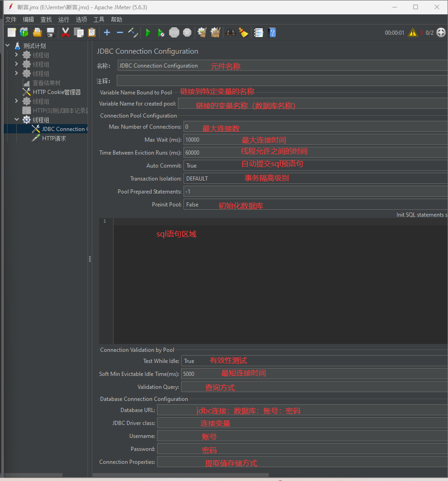Screen dimensions: 448x481
Task: Open the 运行 menu
Action: click(63, 19)
